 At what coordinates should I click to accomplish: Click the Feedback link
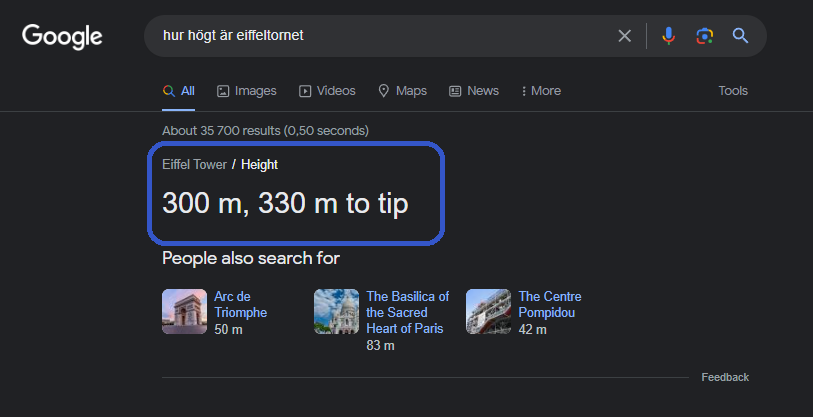(x=724, y=377)
